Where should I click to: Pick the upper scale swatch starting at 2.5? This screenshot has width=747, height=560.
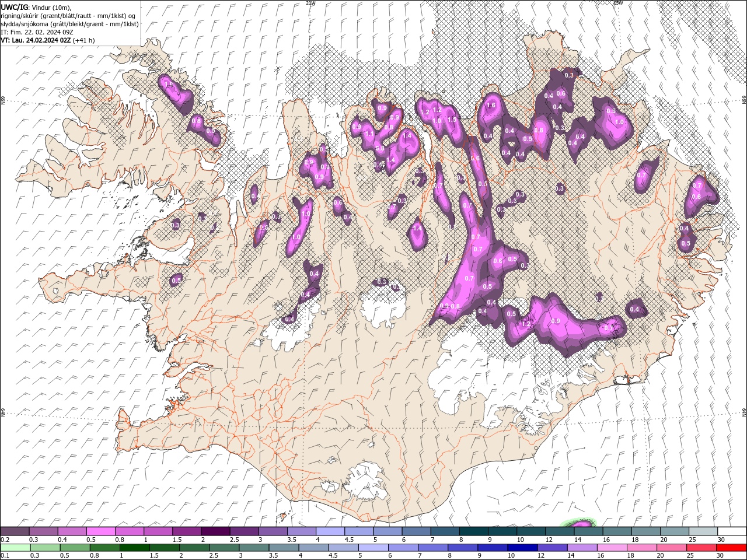244,531
